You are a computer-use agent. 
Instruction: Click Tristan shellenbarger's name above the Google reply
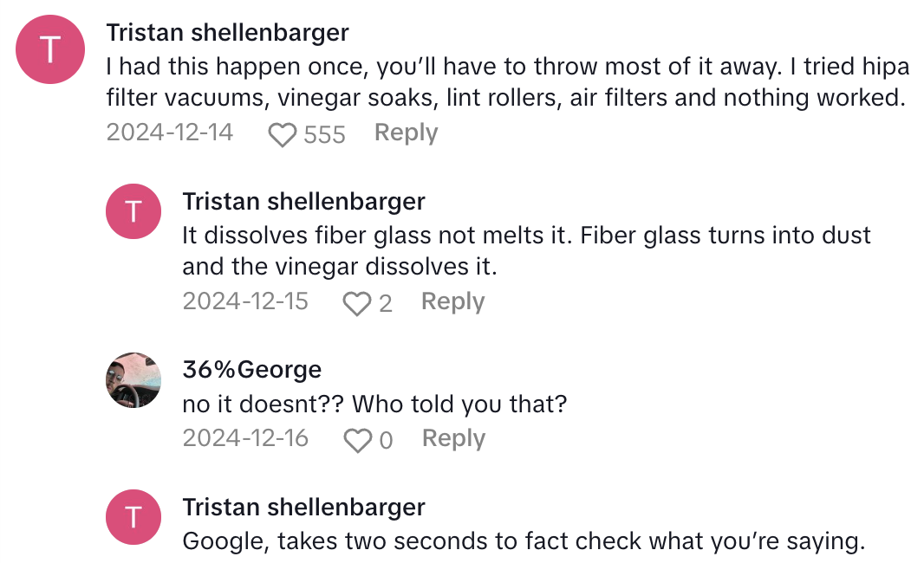[303, 507]
